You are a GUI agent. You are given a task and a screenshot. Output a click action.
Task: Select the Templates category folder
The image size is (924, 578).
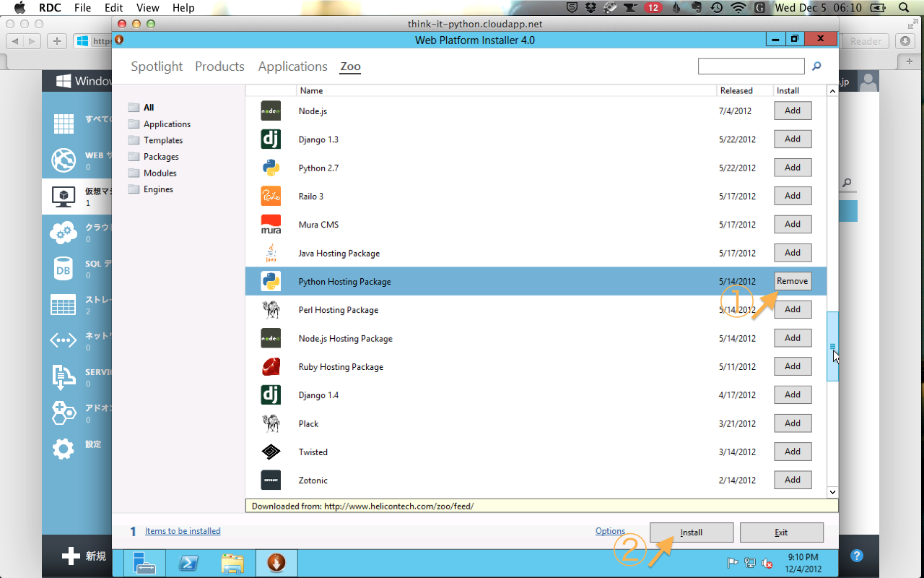click(155, 140)
